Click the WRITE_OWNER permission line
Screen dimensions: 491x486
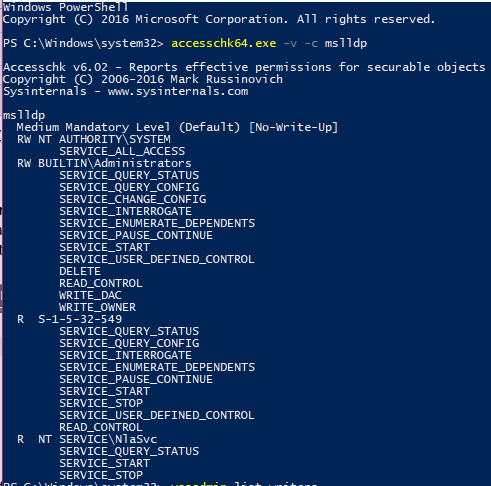click(97, 307)
